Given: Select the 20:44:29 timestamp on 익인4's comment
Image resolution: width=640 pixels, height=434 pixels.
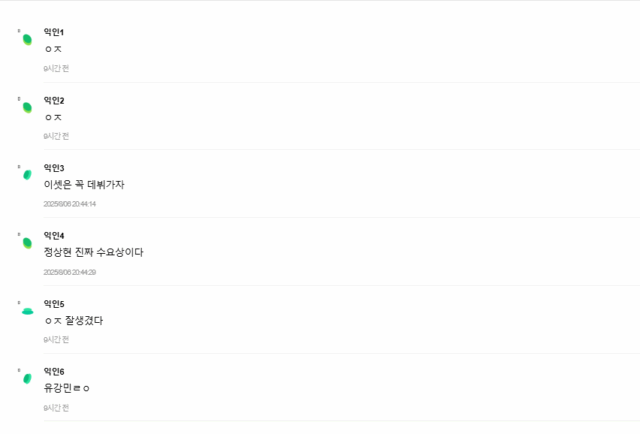Looking at the screenshot, I should pos(69,272).
